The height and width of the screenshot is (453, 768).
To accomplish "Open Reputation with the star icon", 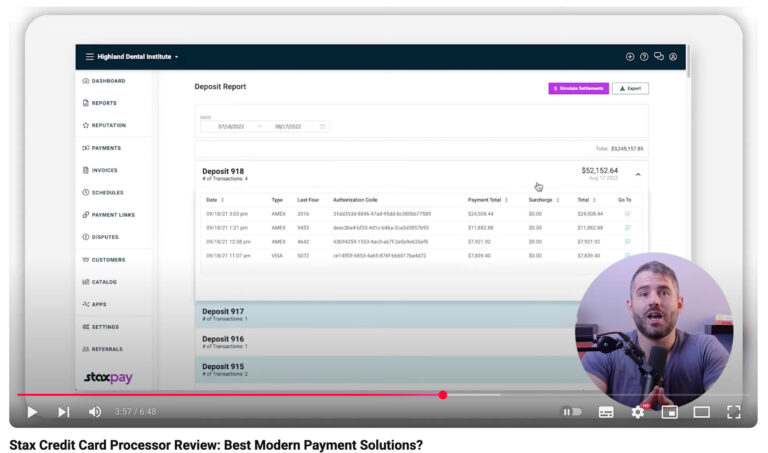I will point(104,125).
